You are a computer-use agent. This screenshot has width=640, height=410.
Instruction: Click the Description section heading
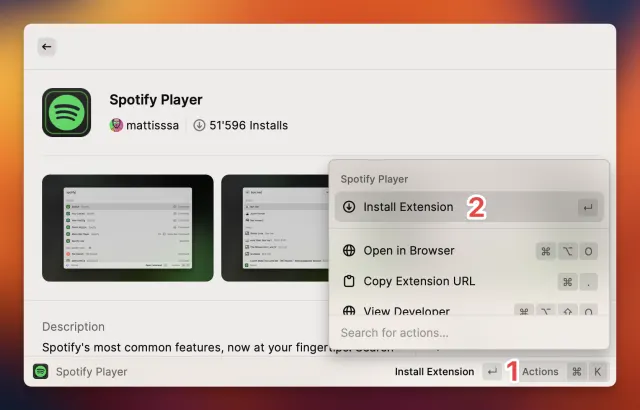click(x=73, y=327)
